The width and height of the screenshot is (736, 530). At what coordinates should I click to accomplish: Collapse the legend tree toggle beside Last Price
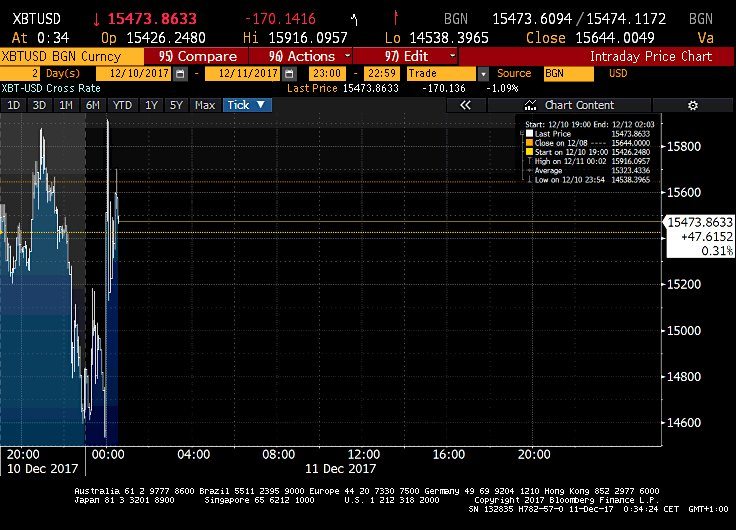click(x=521, y=134)
